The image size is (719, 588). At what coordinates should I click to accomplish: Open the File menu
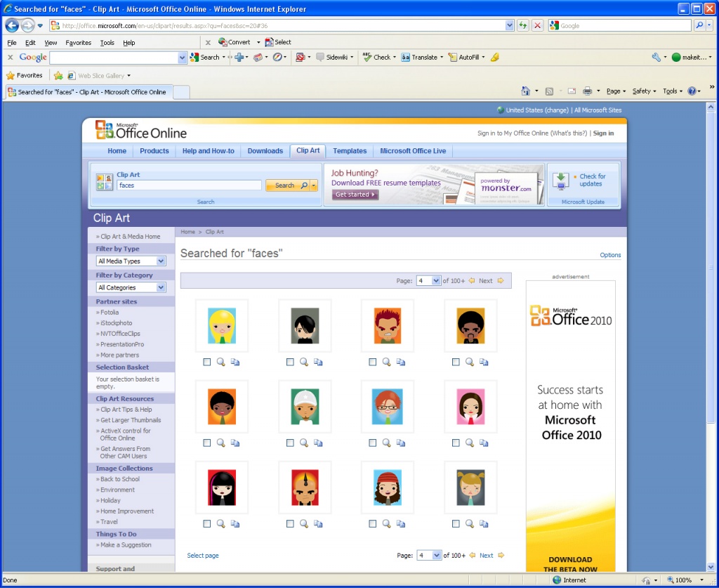[12, 43]
